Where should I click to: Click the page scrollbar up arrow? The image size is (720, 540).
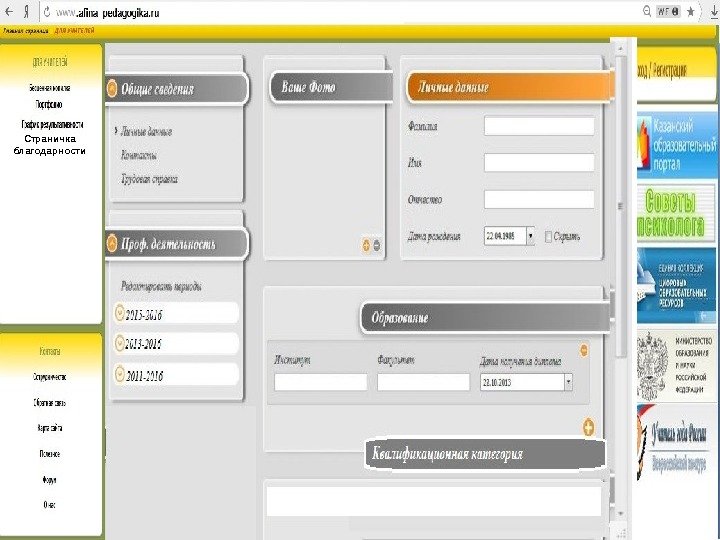click(x=620, y=48)
